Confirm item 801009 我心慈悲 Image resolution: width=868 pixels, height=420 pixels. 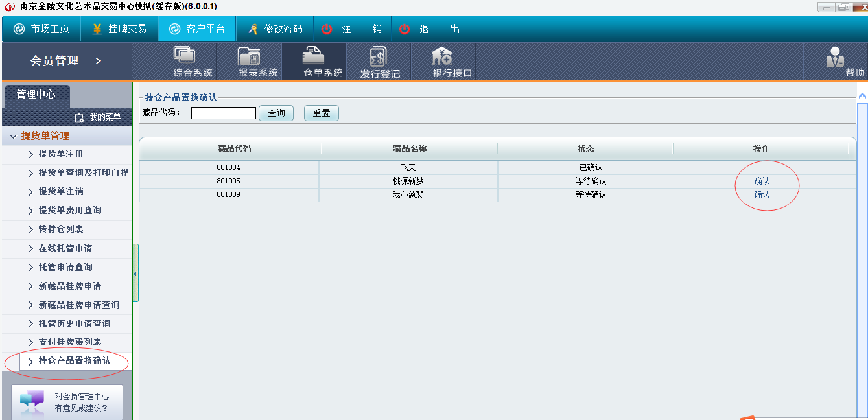(762, 195)
